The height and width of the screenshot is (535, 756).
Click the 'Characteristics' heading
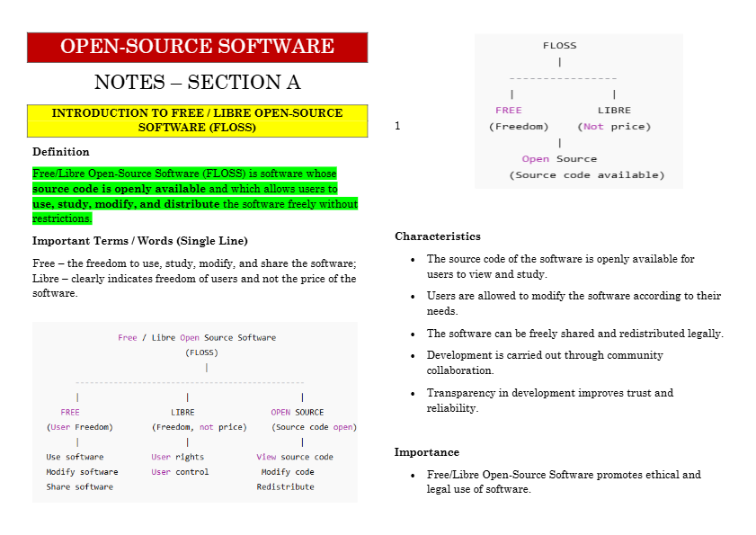point(437,236)
